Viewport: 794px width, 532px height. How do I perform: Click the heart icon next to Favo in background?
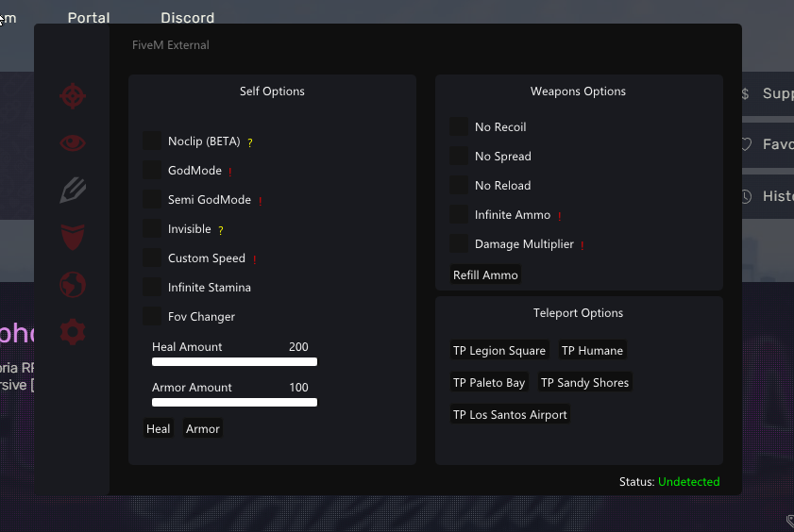747,144
